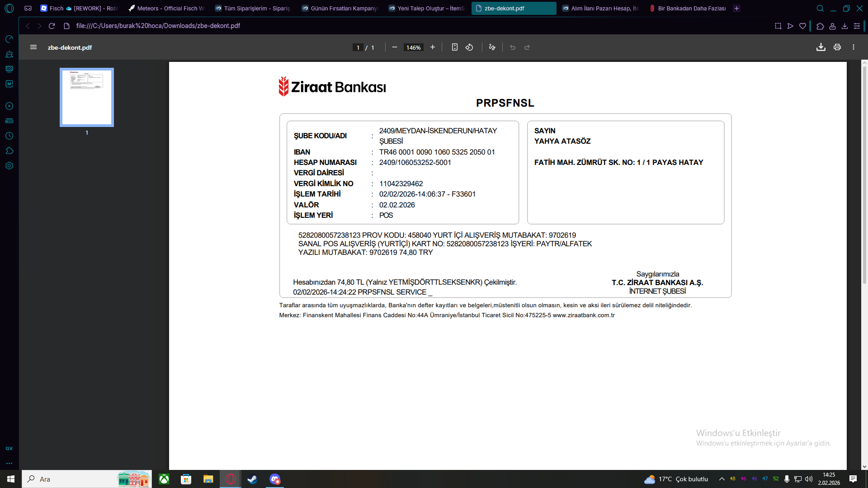
Task: Open Xbox app from taskbar
Action: click(164, 479)
